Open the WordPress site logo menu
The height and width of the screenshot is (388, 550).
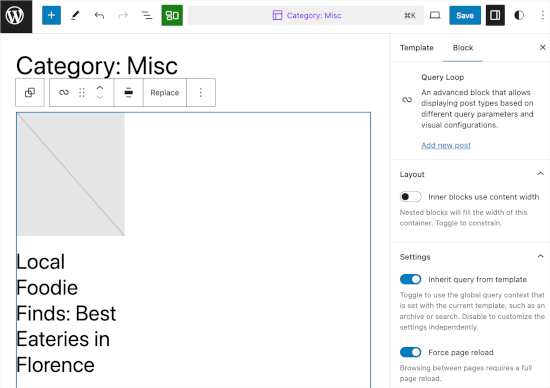pyautogui.click(x=16, y=16)
